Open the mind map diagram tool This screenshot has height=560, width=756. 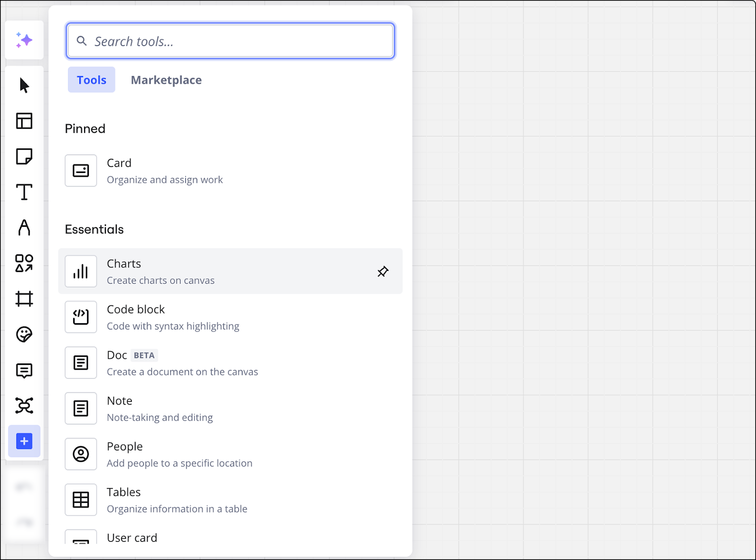click(x=24, y=405)
